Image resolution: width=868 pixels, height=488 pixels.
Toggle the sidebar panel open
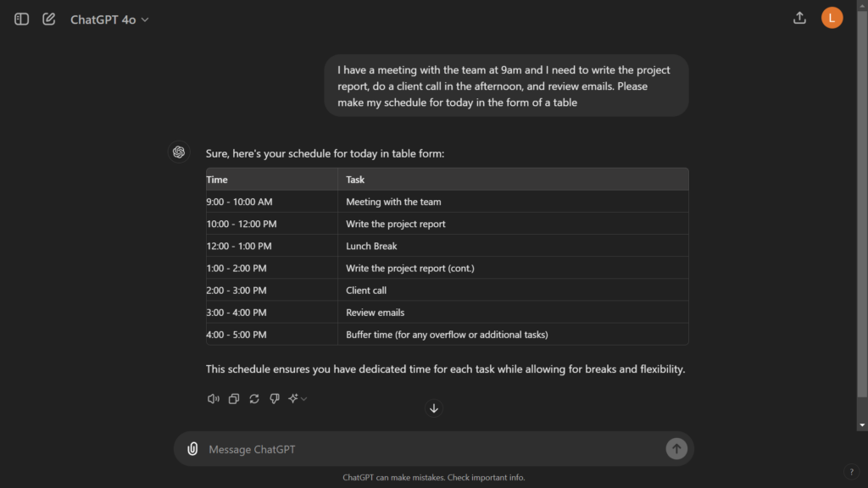click(20, 18)
